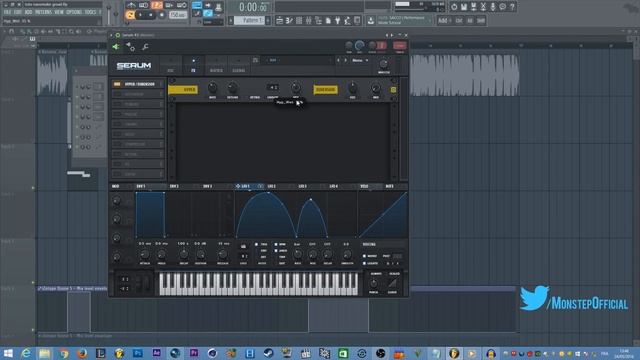Open the playlist view from shortcut icons
The width and height of the screenshot is (640, 360).
279,20
